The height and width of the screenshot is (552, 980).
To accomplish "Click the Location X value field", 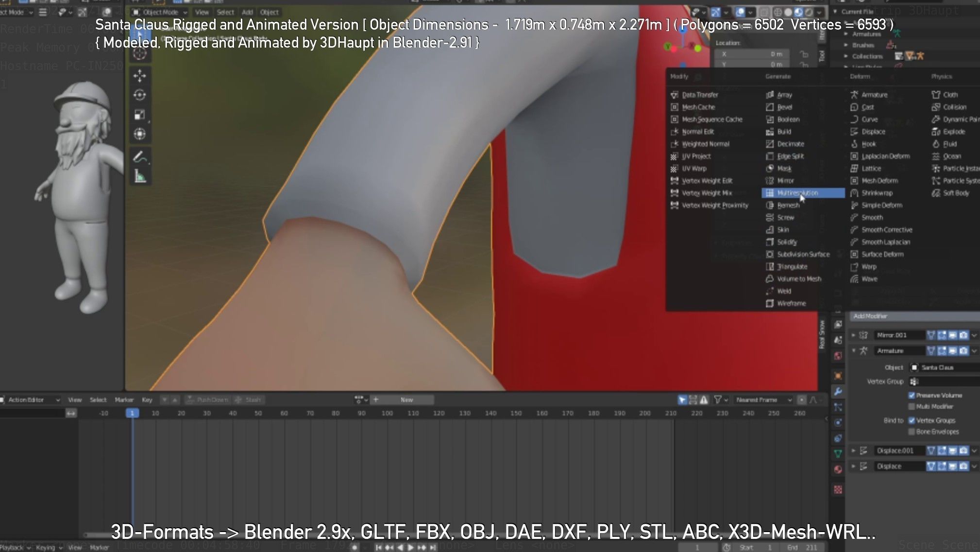I will click(x=752, y=54).
